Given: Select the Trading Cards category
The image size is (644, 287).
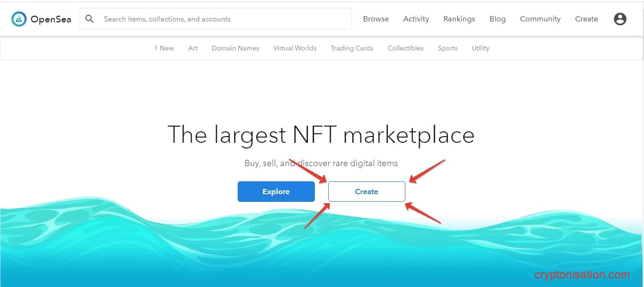Looking at the screenshot, I should pos(352,48).
